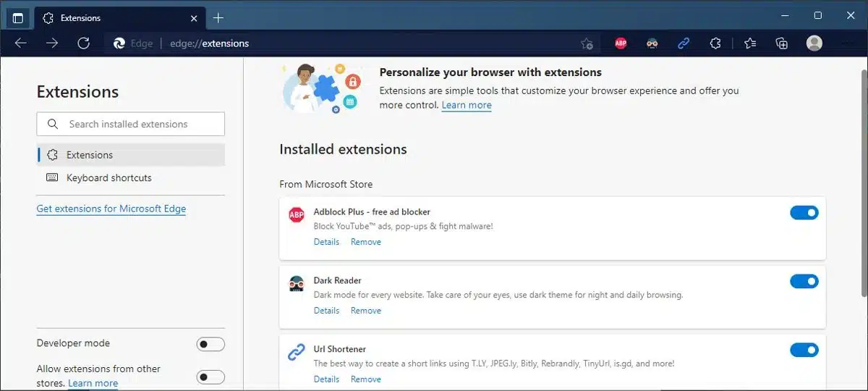
Task: Turn off the Url Shortener toggle
Action: click(x=804, y=350)
